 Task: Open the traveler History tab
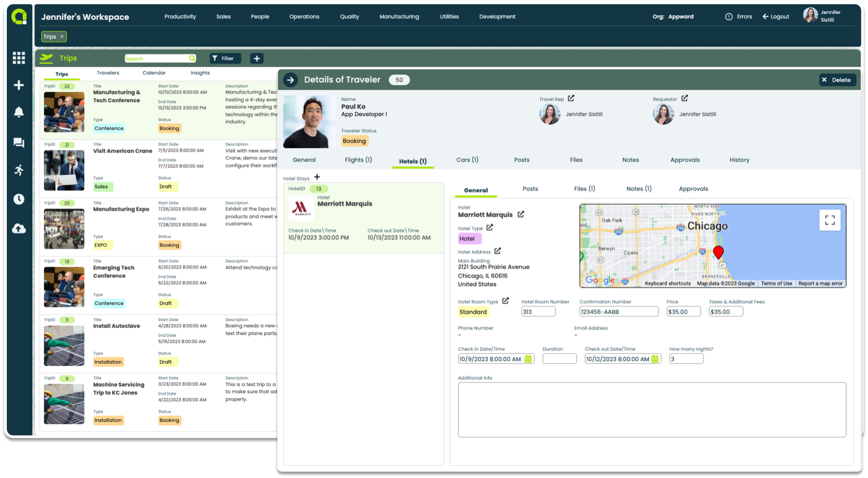click(x=739, y=160)
